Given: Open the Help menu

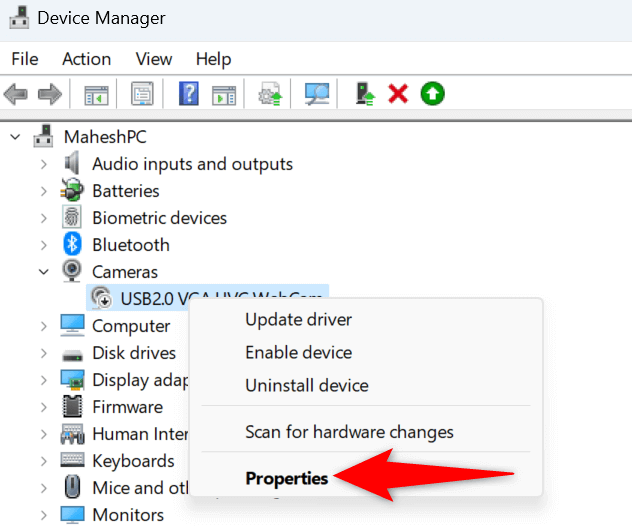Looking at the screenshot, I should 213,60.
